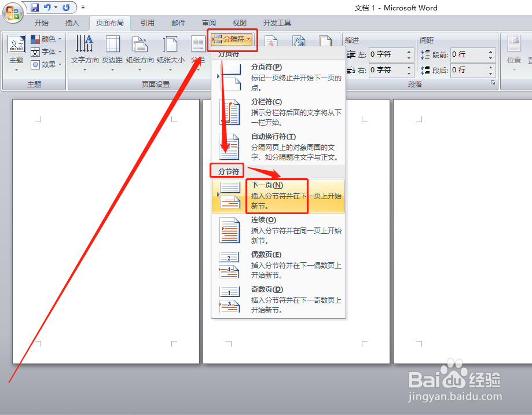Open theme 效果 dropdown
Image resolution: width=532 pixels, height=415 pixels.
tap(46, 64)
